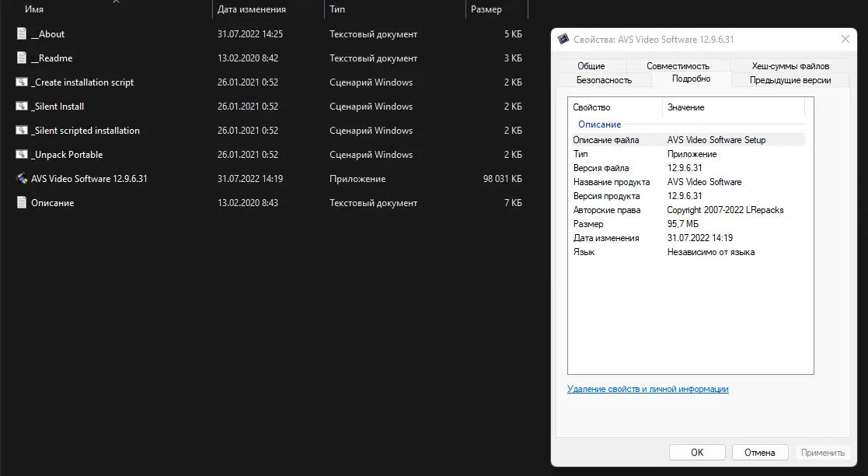Click the Описание файла property row
868x476 pixels.
coord(686,140)
